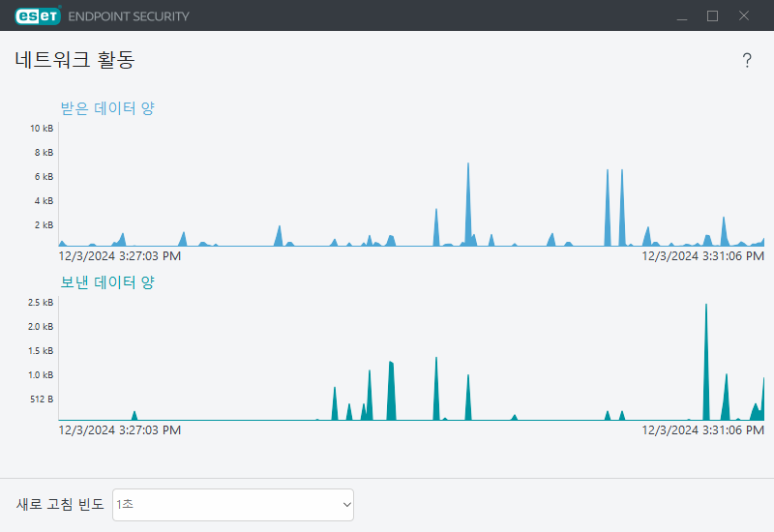Click the 네트워크 활동 page title
The image size is (774, 532).
[74, 60]
